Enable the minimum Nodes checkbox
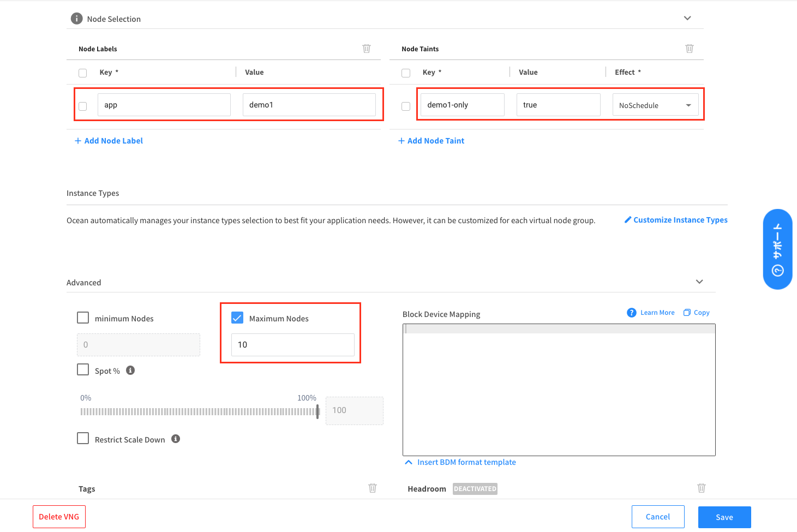This screenshot has width=797, height=532. click(x=83, y=318)
